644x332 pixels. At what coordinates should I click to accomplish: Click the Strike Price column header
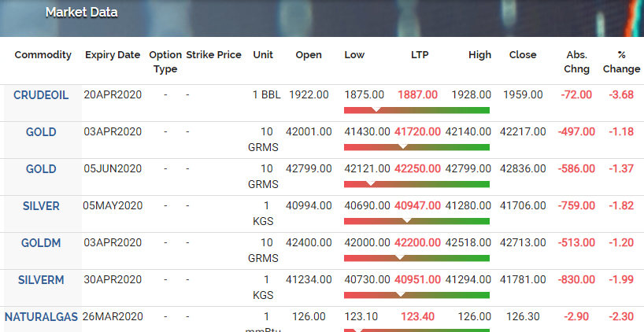point(213,55)
